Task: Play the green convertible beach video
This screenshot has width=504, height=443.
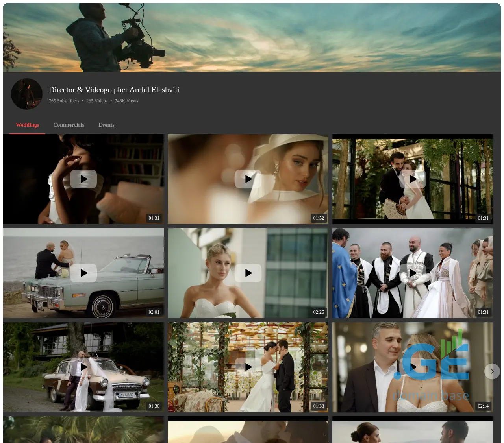Action: 83,273
